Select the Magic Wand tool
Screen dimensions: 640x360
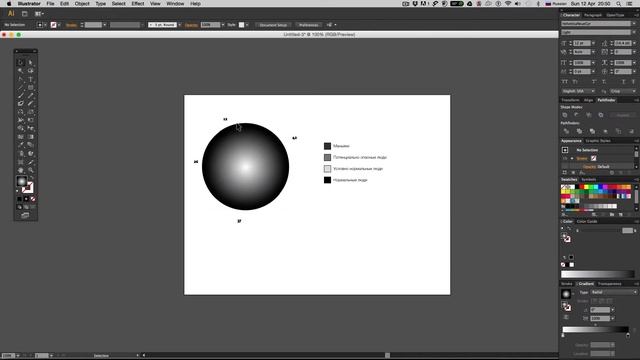pos(21,71)
